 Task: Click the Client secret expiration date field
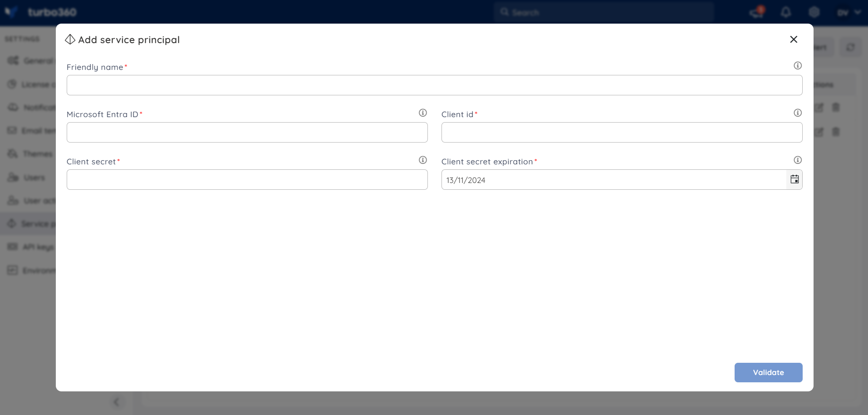(x=613, y=179)
